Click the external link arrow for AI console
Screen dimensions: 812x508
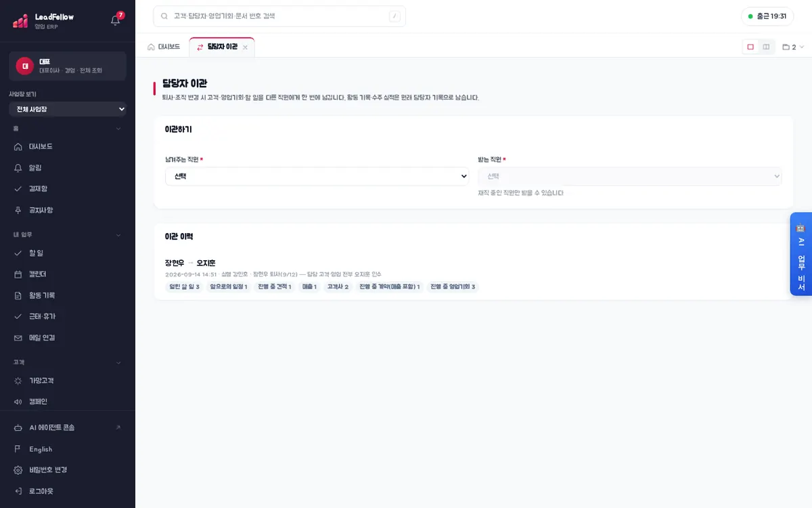click(x=118, y=427)
